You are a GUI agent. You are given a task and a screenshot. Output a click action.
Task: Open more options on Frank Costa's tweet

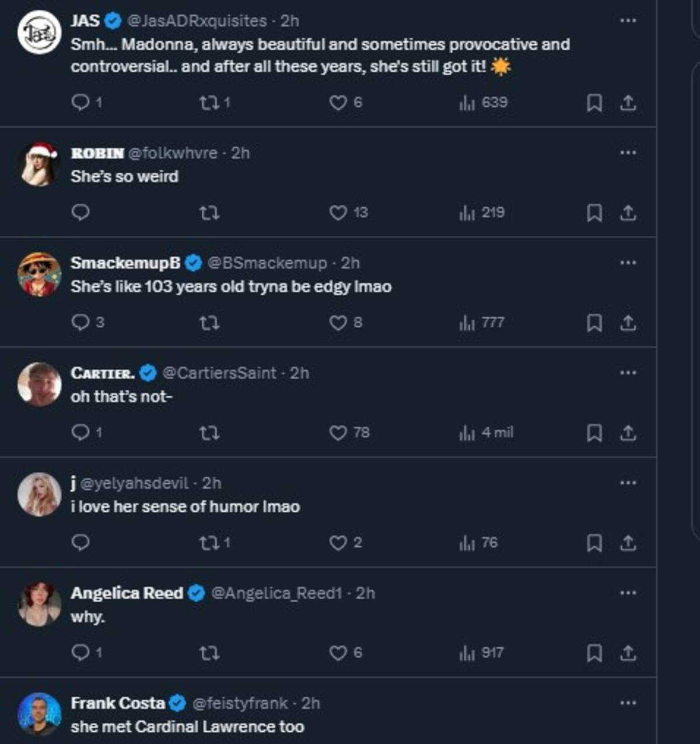coord(628,703)
